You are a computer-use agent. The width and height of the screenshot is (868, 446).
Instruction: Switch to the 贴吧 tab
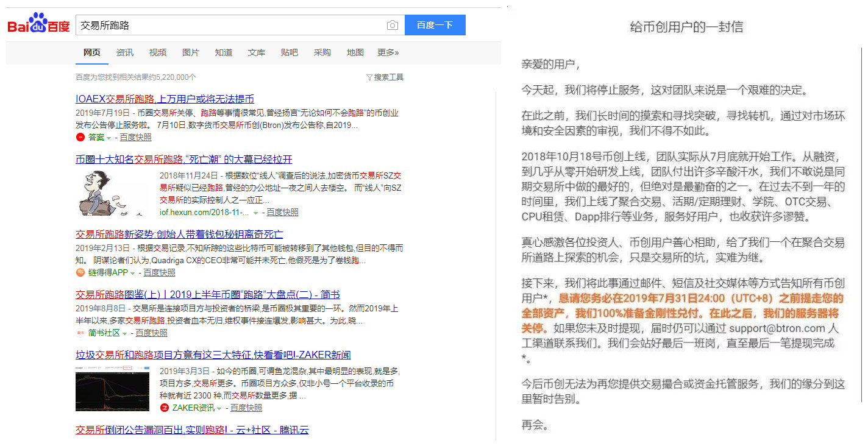(290, 52)
